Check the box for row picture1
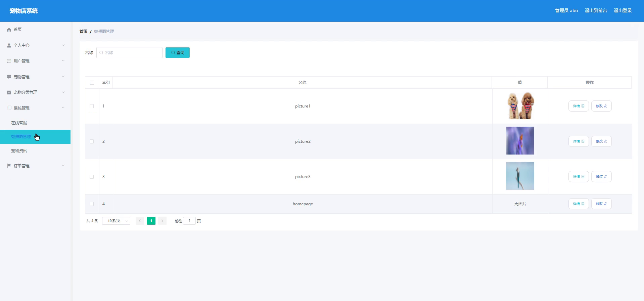Viewport: 644px width, 301px height. tap(92, 106)
